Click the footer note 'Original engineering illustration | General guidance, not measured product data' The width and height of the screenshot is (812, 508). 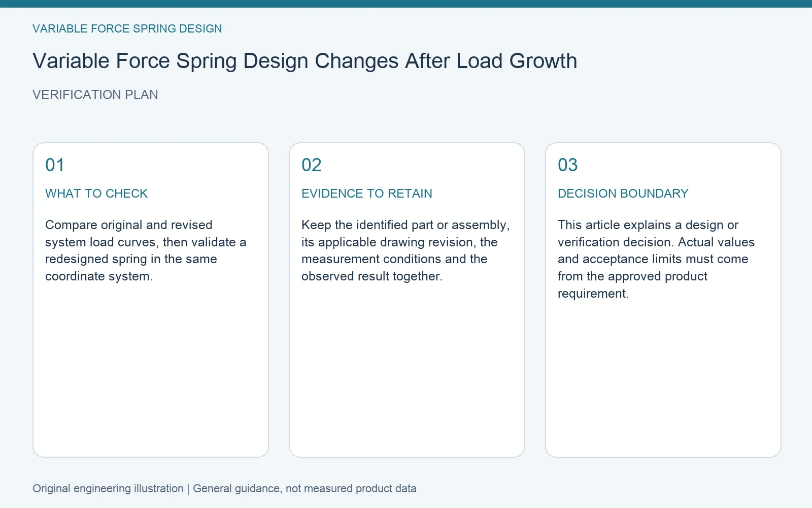(224, 489)
